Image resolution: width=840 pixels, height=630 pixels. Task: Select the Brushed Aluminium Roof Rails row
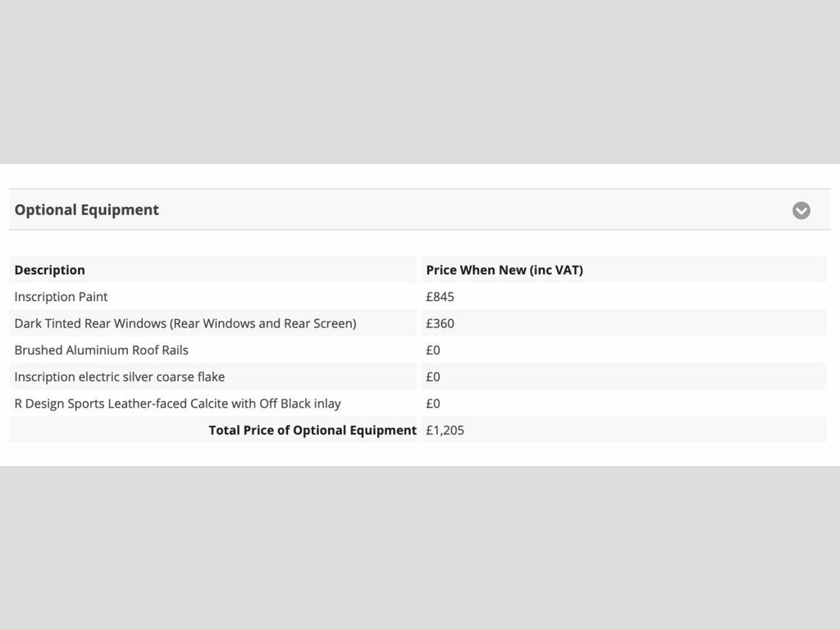(x=418, y=349)
